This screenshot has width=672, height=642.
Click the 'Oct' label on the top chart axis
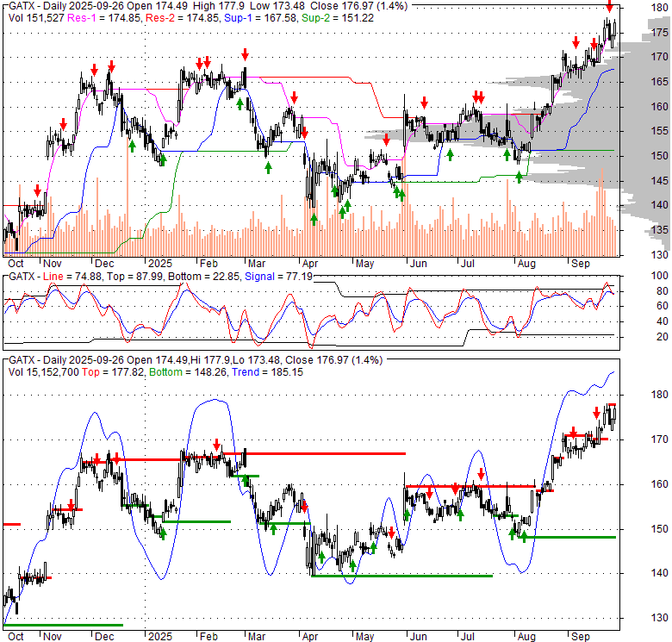(16, 264)
